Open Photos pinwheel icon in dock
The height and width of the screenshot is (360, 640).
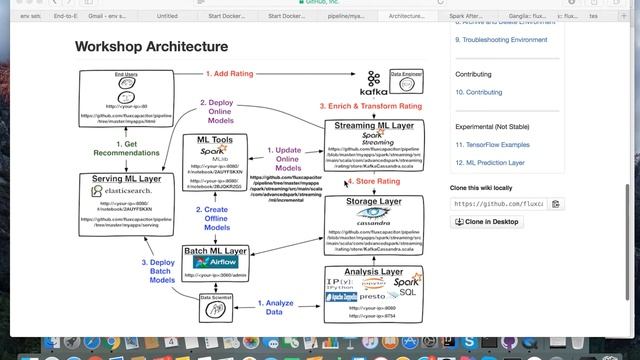click(251, 343)
